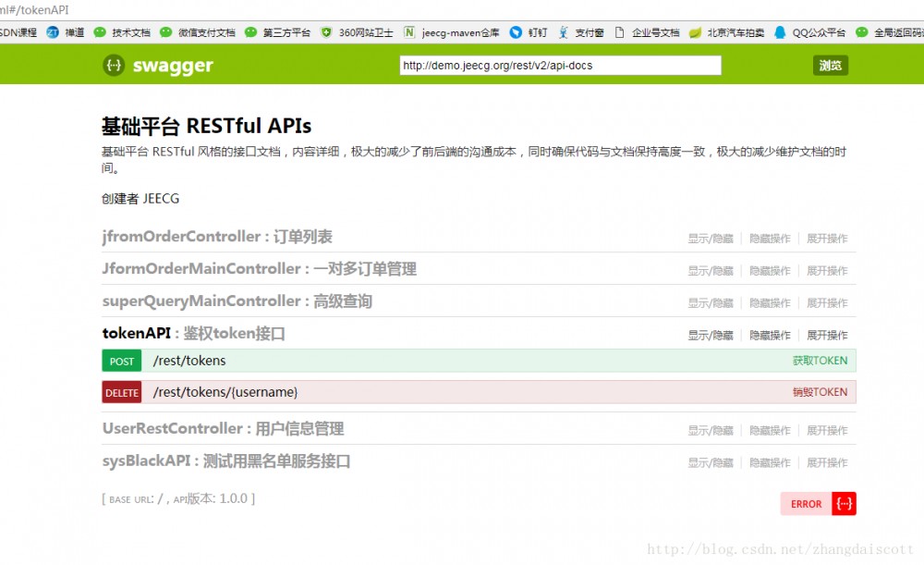This screenshot has height=565, width=924.
Task: Click the api-docs URL input field
Action: [x=559, y=65]
